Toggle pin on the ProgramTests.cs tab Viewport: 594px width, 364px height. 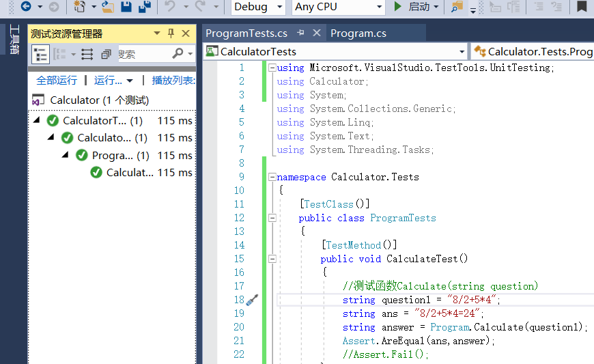pos(300,33)
